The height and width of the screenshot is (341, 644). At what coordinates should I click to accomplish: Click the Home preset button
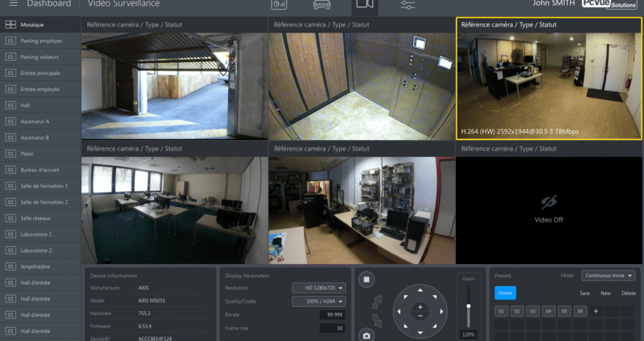[x=505, y=293]
